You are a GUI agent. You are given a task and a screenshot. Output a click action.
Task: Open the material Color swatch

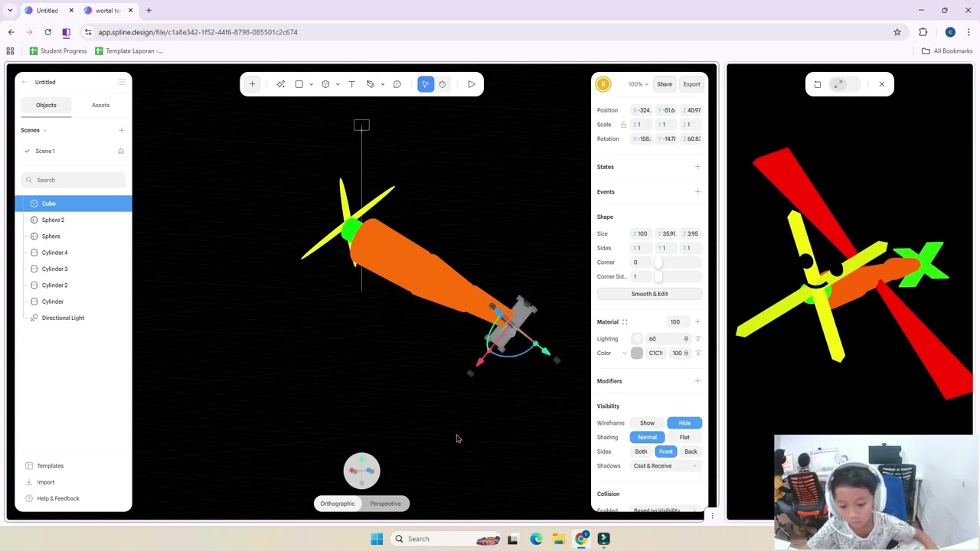coord(637,353)
